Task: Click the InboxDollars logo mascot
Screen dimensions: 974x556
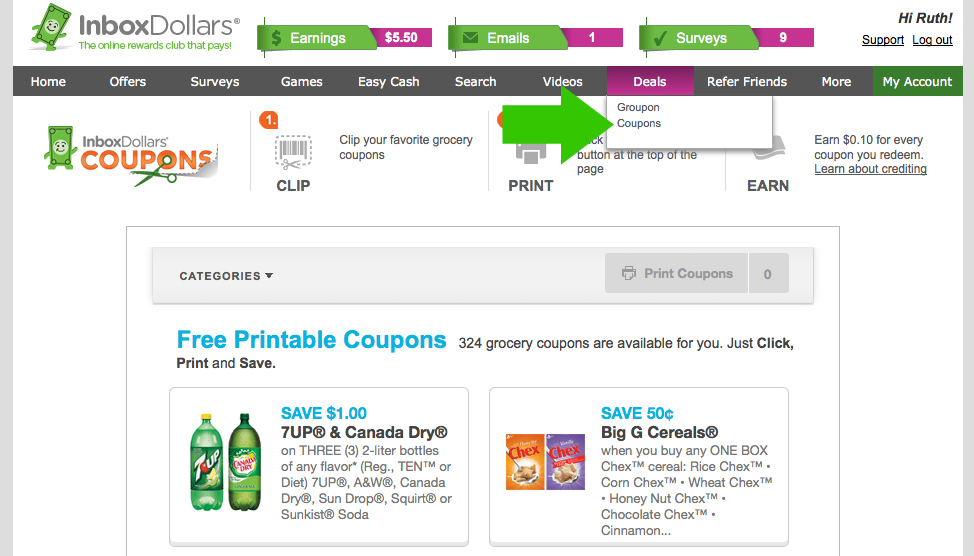Action: point(50,28)
